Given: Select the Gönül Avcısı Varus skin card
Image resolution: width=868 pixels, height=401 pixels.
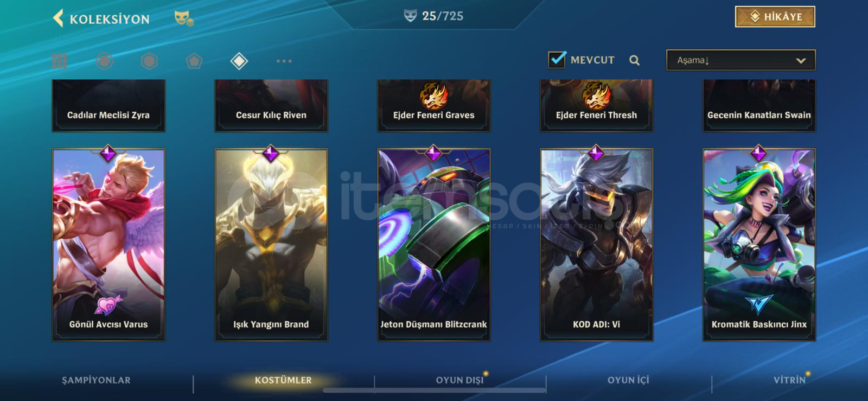Looking at the screenshot, I should (x=108, y=244).
